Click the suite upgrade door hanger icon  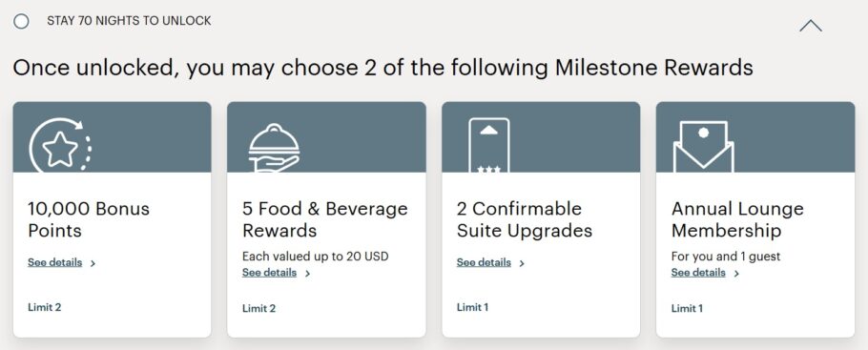pyautogui.click(x=488, y=145)
